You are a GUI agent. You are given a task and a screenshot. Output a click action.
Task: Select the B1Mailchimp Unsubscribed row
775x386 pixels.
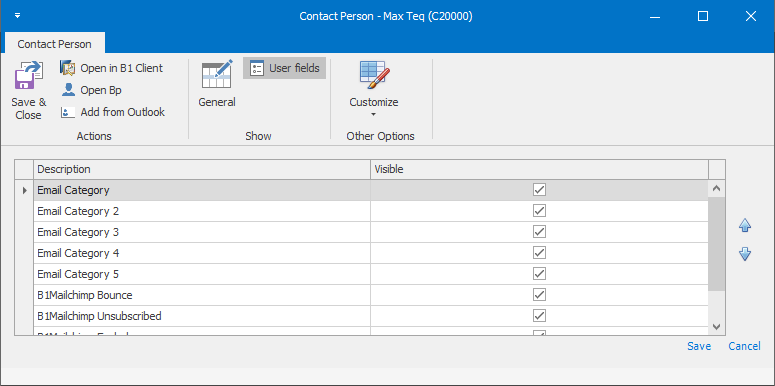[371, 316]
